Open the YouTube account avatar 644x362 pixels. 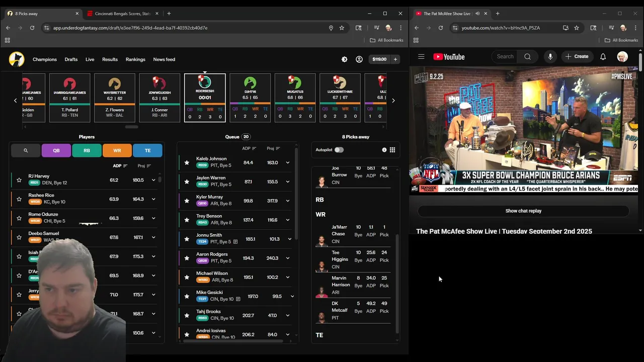tap(622, 57)
